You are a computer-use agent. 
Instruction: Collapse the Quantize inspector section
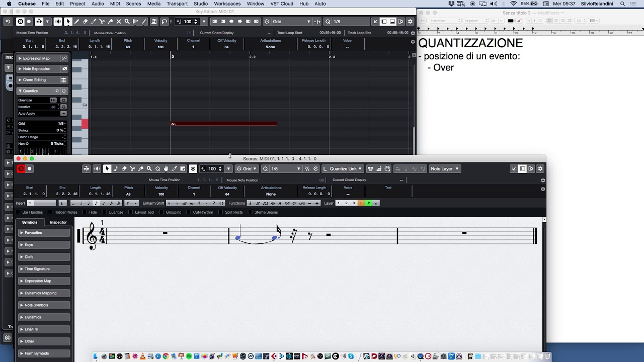20,91
